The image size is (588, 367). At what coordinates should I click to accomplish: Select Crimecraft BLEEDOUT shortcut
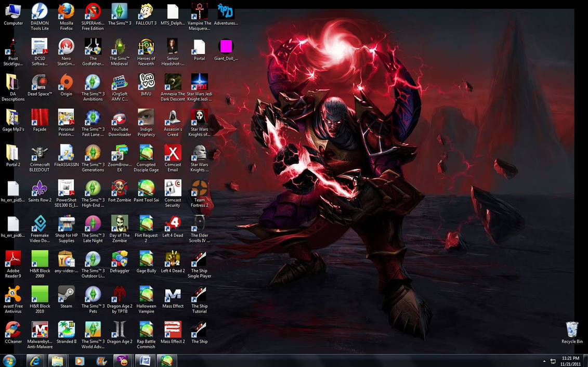pyautogui.click(x=40, y=158)
